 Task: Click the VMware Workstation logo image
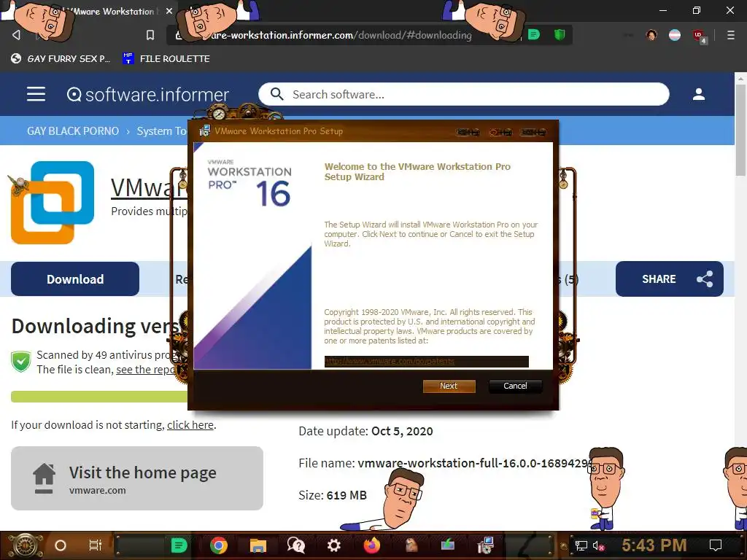point(53,203)
